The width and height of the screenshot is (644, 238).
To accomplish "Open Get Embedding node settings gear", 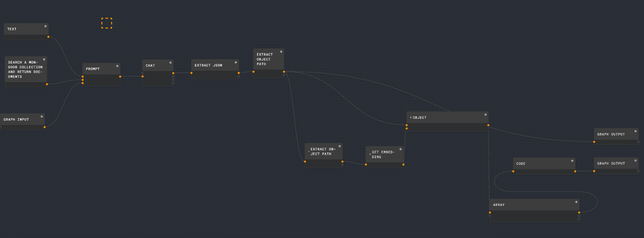I will coord(400,149).
